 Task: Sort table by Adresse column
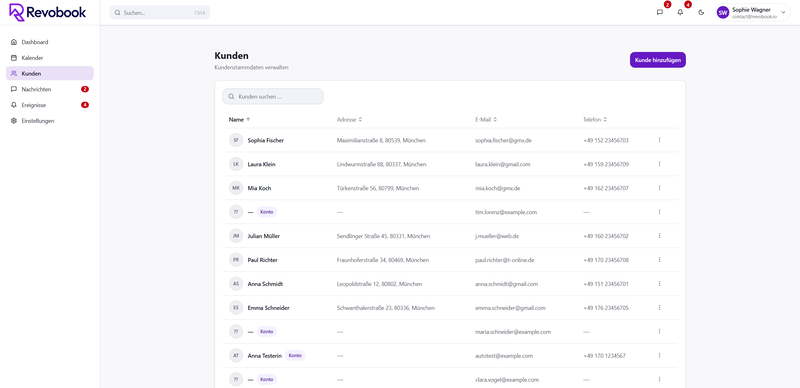(349, 119)
